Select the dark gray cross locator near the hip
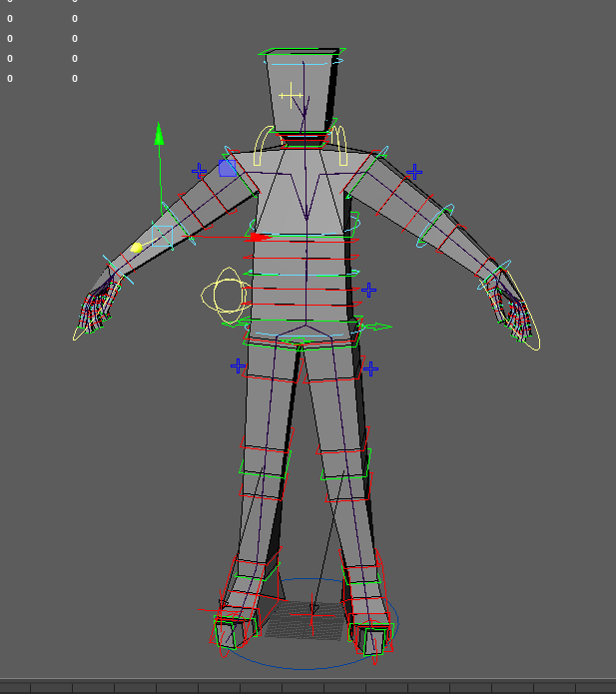The height and width of the screenshot is (694, 616). 238,366
